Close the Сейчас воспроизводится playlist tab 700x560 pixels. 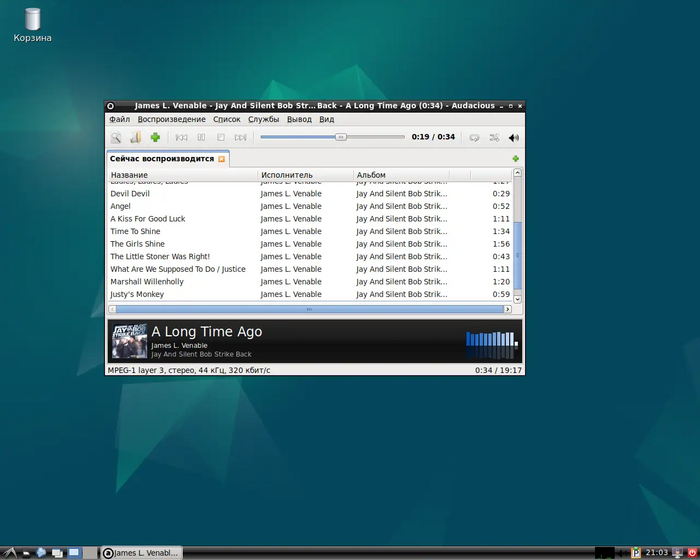(x=221, y=159)
